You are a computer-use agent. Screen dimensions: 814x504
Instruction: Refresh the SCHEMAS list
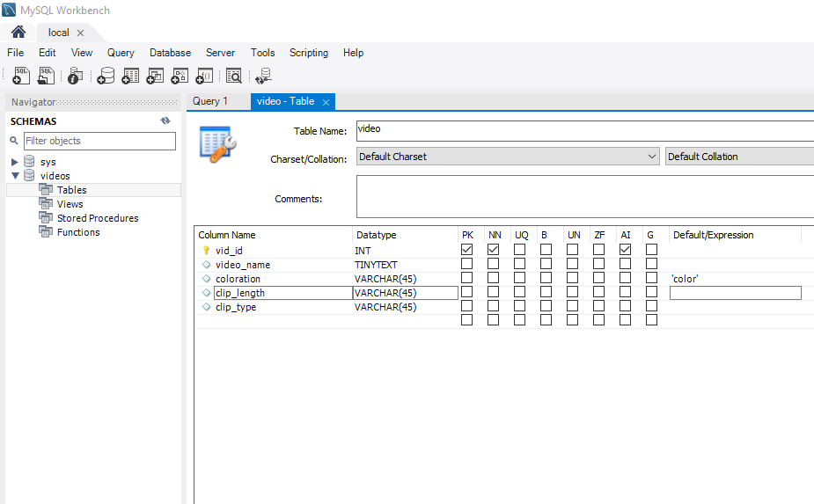tap(165, 121)
